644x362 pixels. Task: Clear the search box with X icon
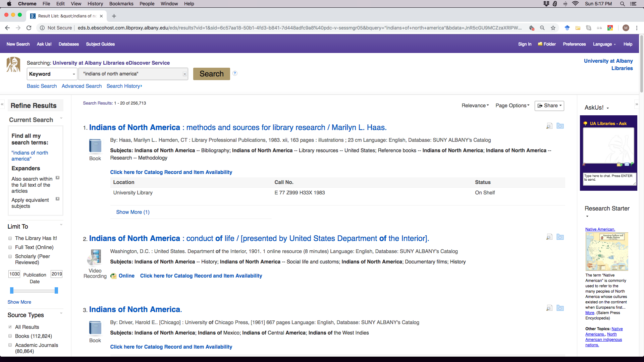tap(185, 74)
